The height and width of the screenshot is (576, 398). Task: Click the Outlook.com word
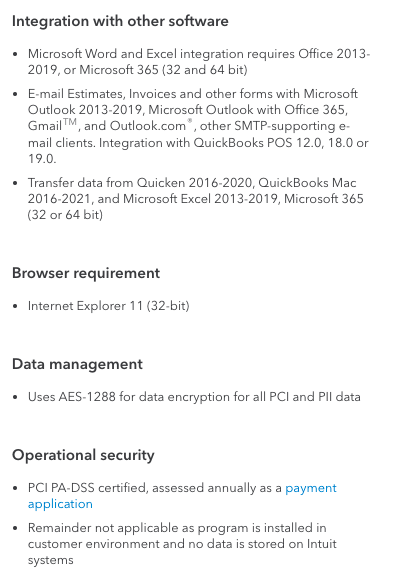point(148,126)
